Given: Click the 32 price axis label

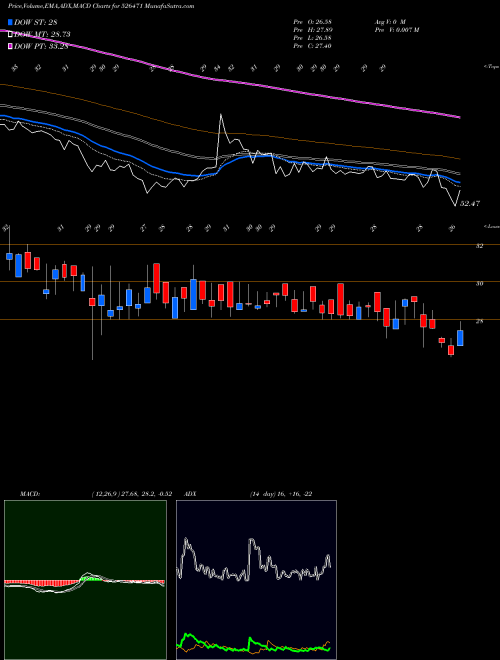Looking at the screenshot, I should [479, 246].
